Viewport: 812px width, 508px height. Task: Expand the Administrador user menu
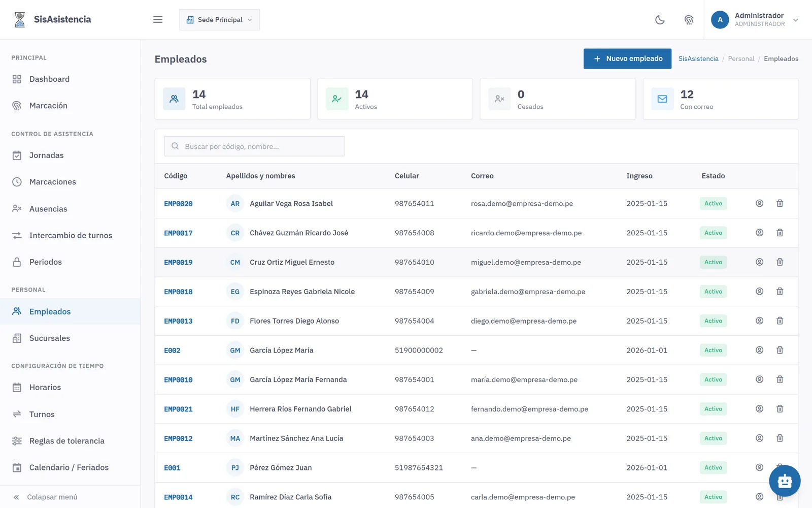click(x=755, y=20)
